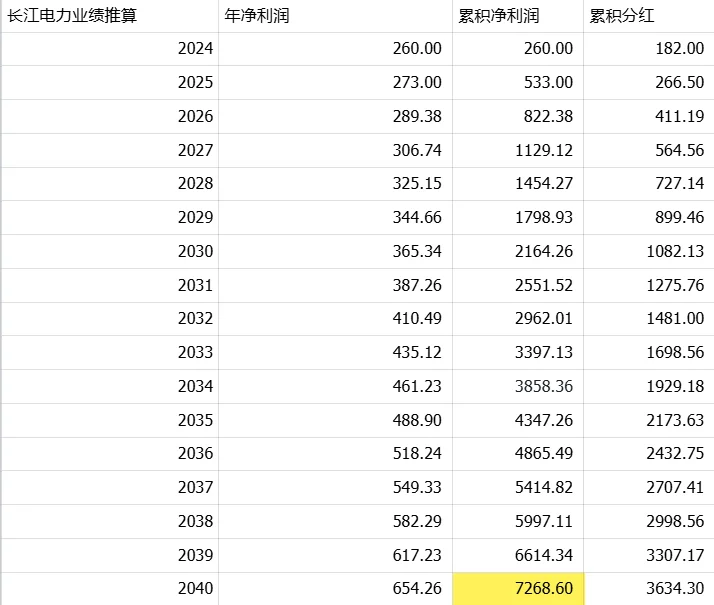Select annual net profit cell 549.33
The height and width of the screenshot is (605, 714).
click(336, 488)
